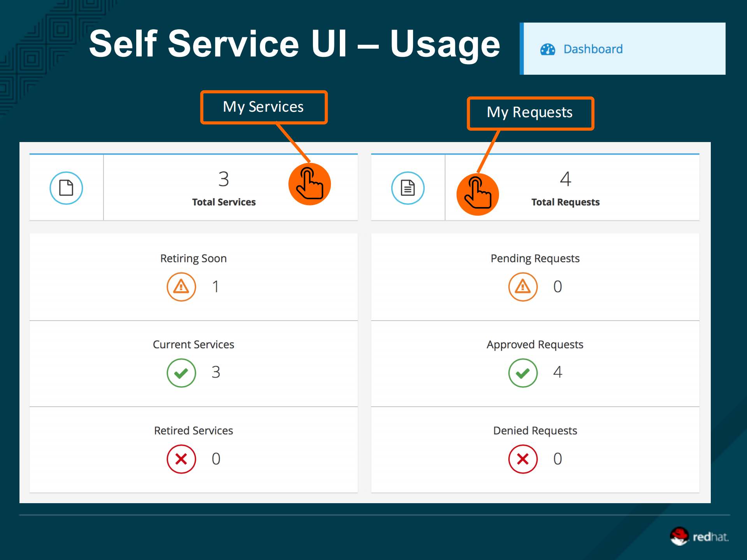Select the My Requests callout label
The height and width of the screenshot is (560, 747).
[x=530, y=113]
